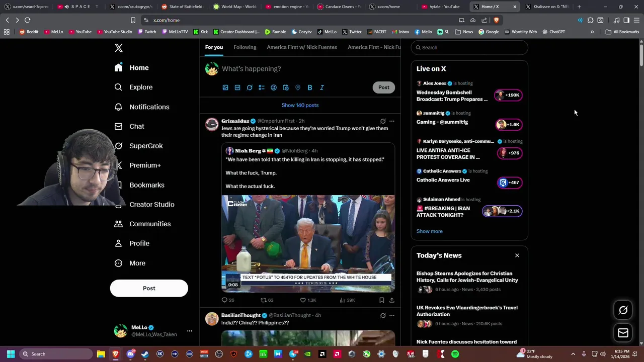
Task: Show 140 new posts
Action: [300, 105]
